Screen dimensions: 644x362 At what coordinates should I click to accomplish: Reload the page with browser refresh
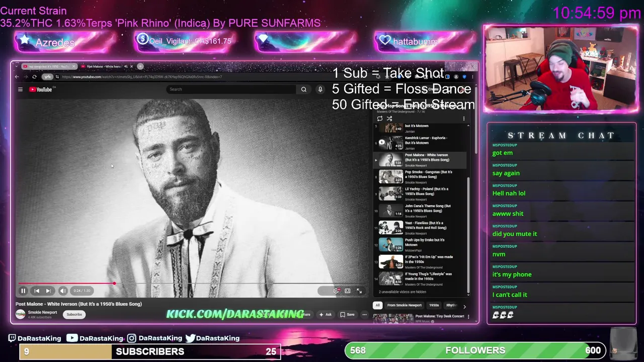point(34,77)
